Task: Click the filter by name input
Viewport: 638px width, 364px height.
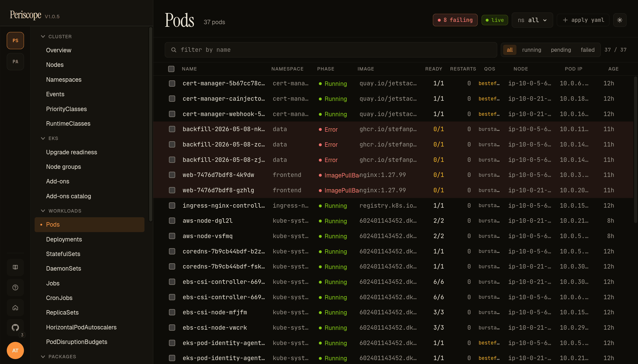Action: pos(331,50)
